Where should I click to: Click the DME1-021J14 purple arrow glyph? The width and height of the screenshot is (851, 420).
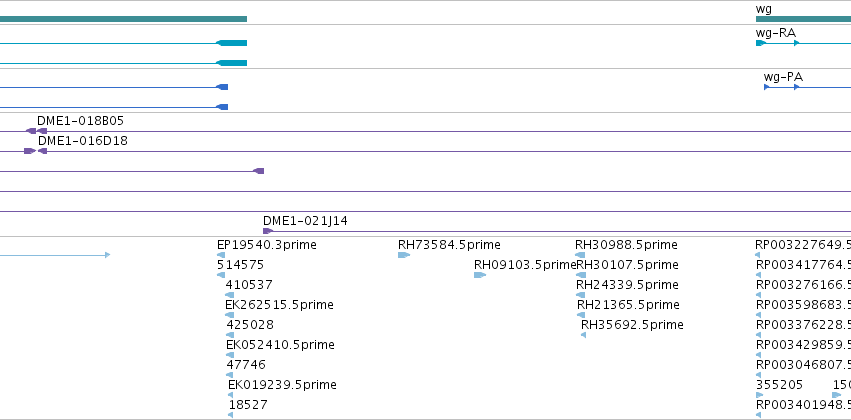pyautogui.click(x=268, y=231)
